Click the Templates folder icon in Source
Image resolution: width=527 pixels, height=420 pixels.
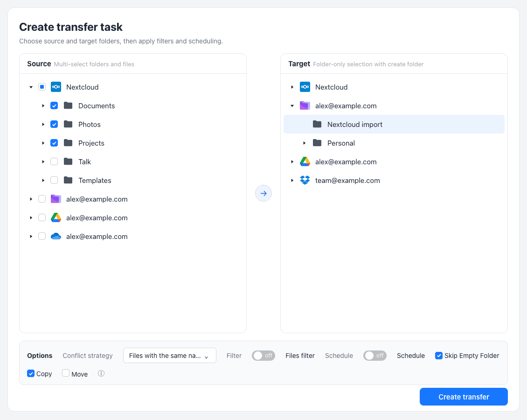pos(68,180)
